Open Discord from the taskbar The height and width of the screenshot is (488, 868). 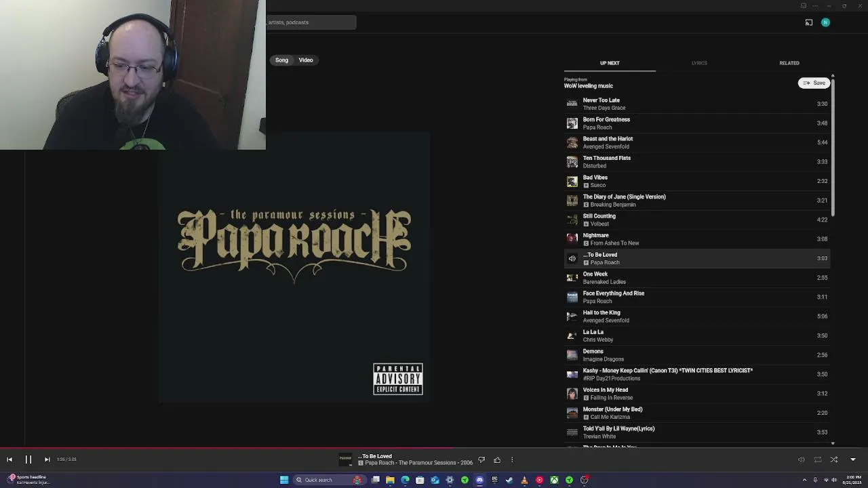click(479, 480)
